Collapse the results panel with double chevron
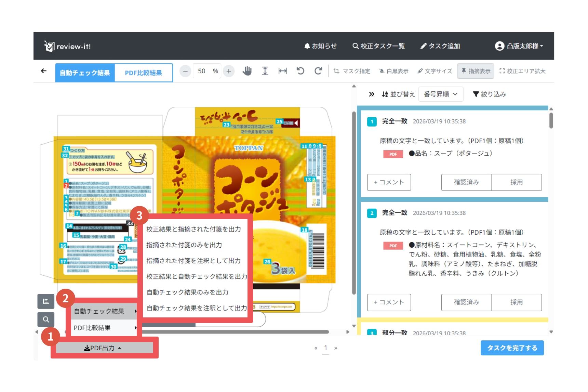Viewport: 588px width, 392px height. 372,94
